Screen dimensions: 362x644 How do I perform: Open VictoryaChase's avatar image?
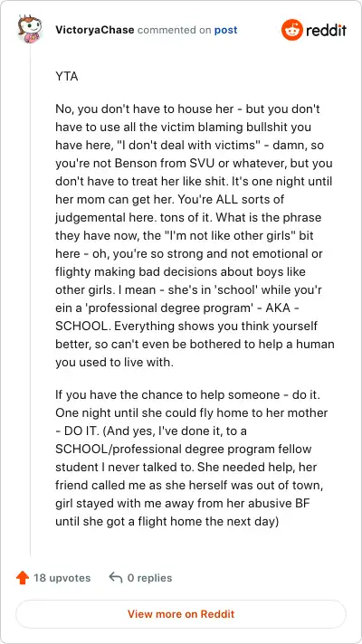click(30, 29)
